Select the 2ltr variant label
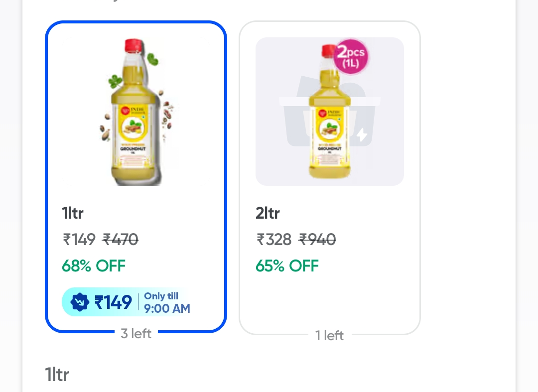538x392 pixels. [268, 213]
